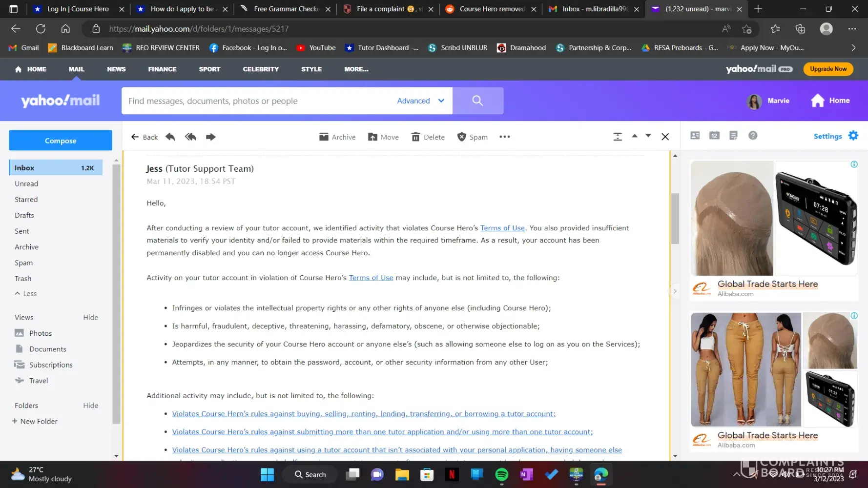Open the SPORT tab in Yahoo navigation
The height and width of the screenshot is (488, 868).
[210, 69]
